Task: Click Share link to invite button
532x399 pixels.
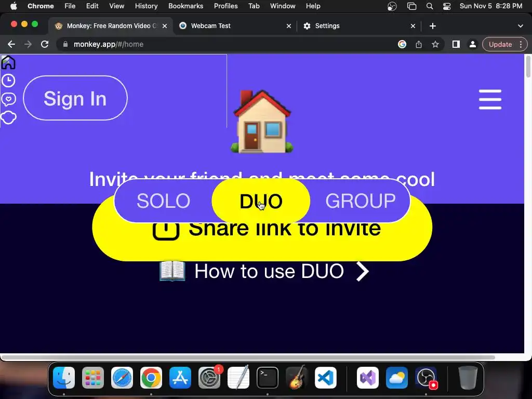Action: [x=262, y=241]
